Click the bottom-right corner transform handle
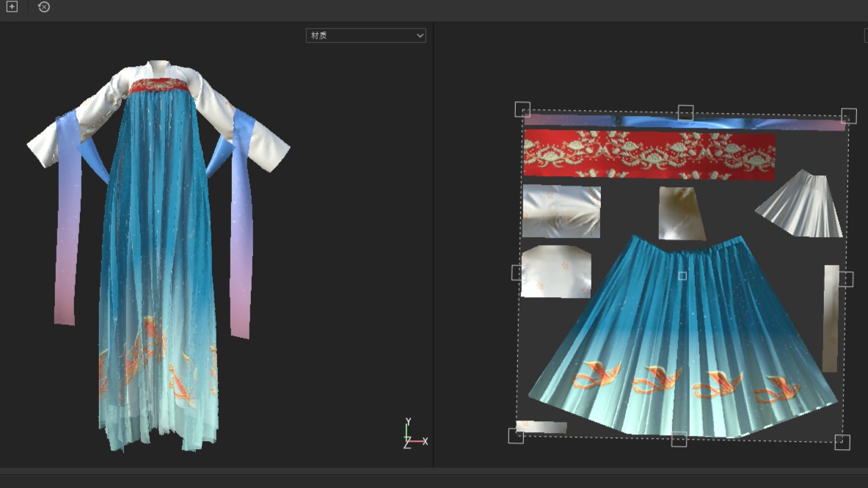Screen dimensions: 868x488 click(x=842, y=442)
